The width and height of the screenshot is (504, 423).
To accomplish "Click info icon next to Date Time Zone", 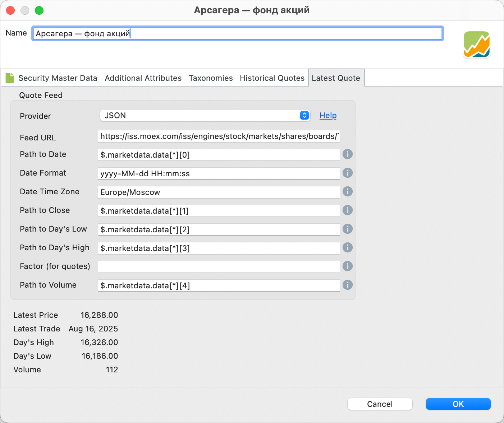I will coord(347,191).
